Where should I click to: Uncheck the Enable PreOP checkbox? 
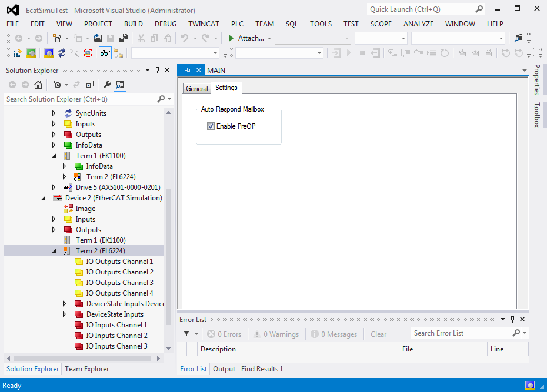[211, 126]
